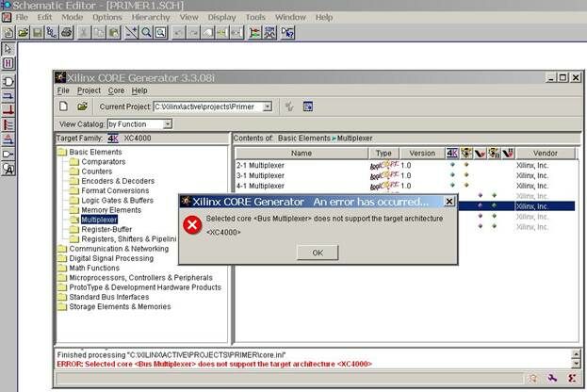Select the text annotation A tool

8,169
